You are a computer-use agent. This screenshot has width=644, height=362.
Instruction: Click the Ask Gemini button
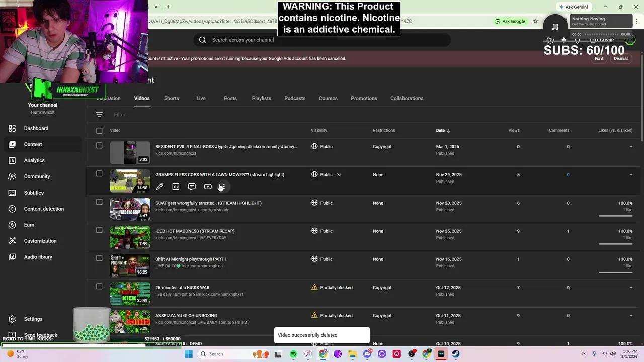[x=573, y=7]
